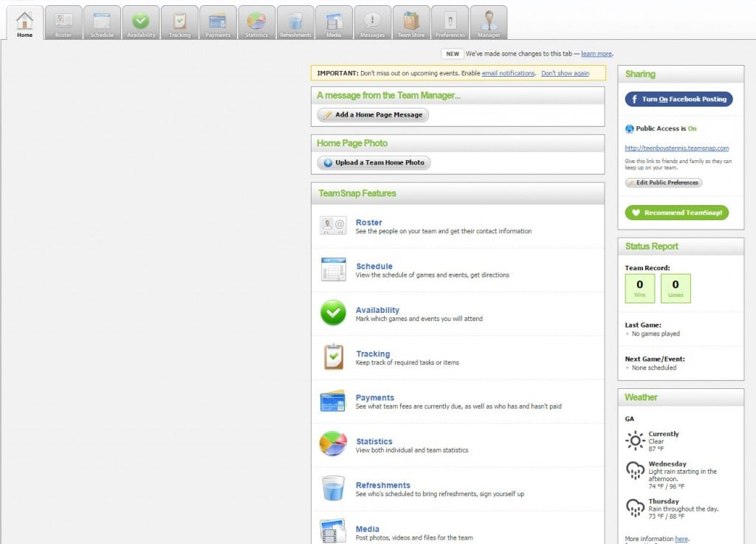Click the 'No games played' text
This screenshot has height=544, width=756.
656,334
